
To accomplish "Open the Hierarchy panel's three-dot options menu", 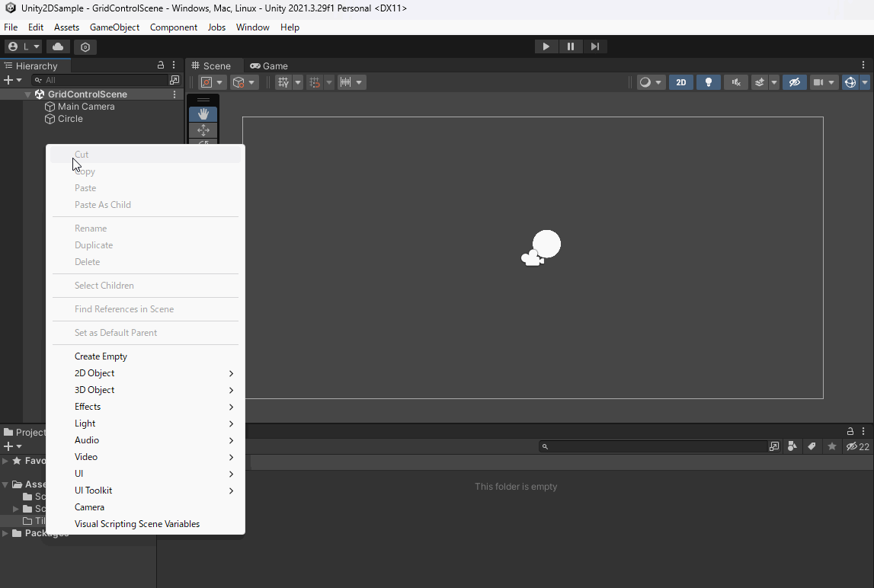I will click(x=174, y=66).
